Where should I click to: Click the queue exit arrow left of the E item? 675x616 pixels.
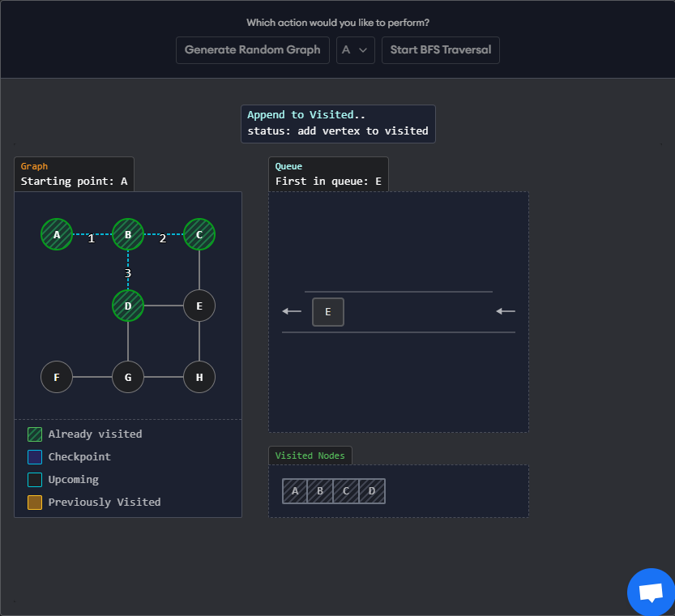[292, 311]
